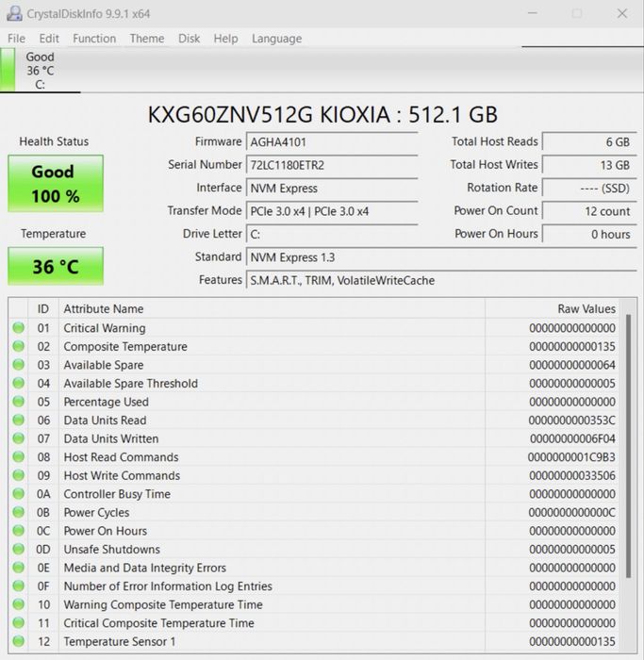Click the Interface field NVM Express

coord(332,188)
